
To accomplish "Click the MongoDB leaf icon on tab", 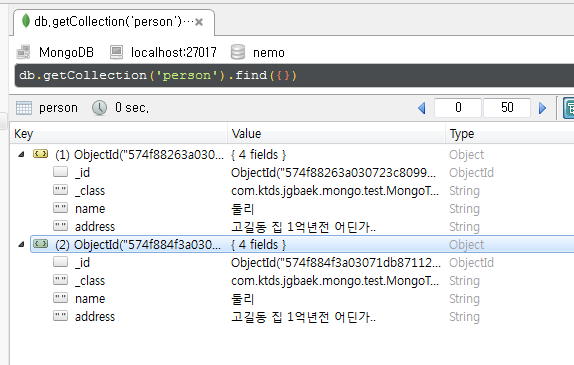I will (x=26, y=21).
